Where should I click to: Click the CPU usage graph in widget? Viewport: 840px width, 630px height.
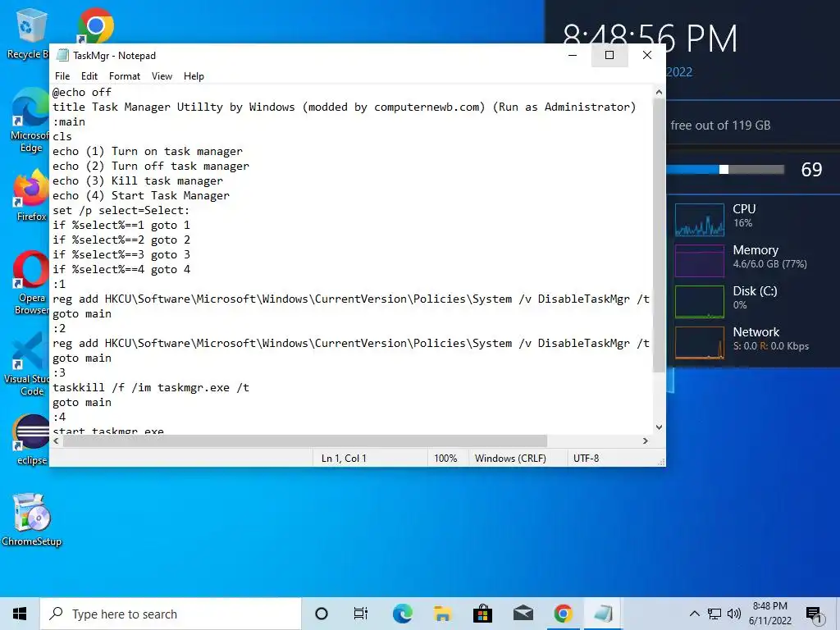pyautogui.click(x=700, y=220)
